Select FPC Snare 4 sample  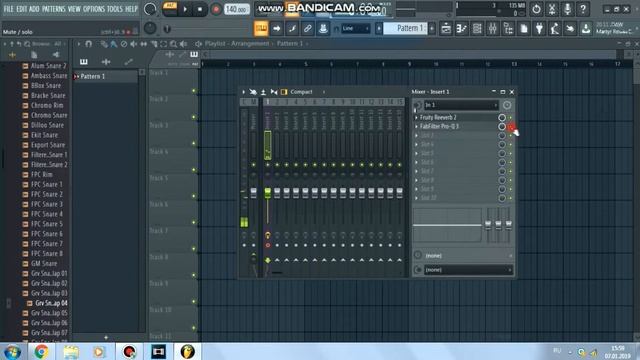click(x=47, y=214)
